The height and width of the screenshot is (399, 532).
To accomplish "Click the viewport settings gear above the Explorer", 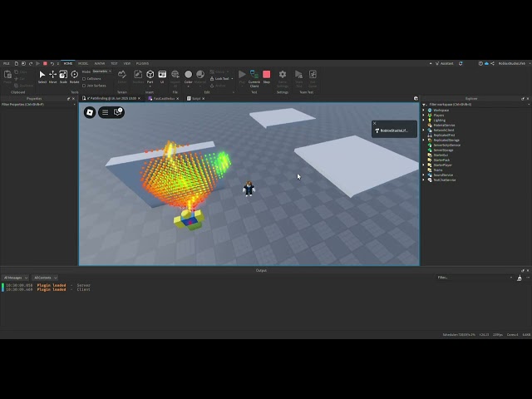I will click(416, 98).
